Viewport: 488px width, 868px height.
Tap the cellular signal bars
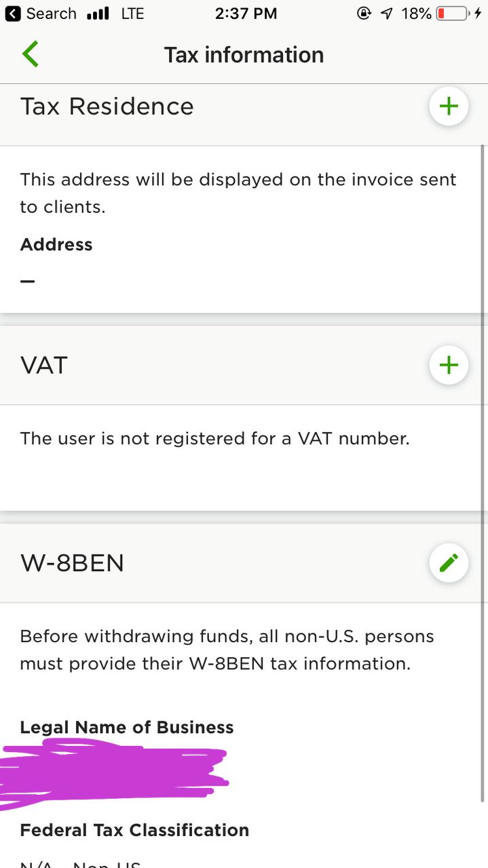click(x=98, y=14)
